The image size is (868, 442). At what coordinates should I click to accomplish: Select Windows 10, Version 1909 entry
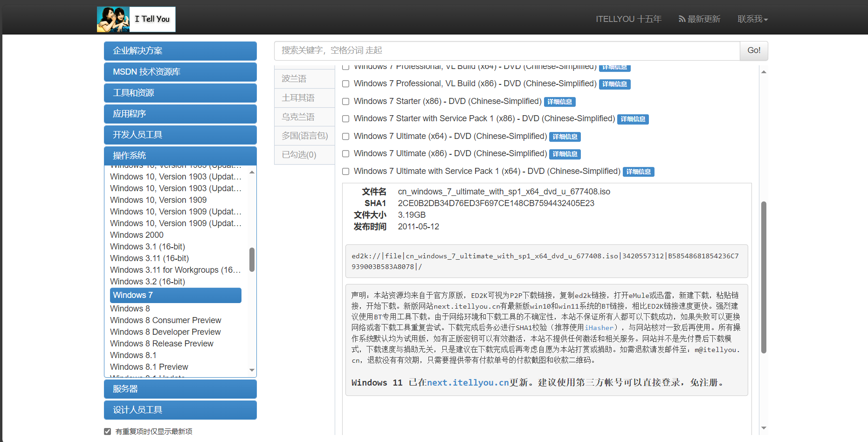click(x=158, y=200)
